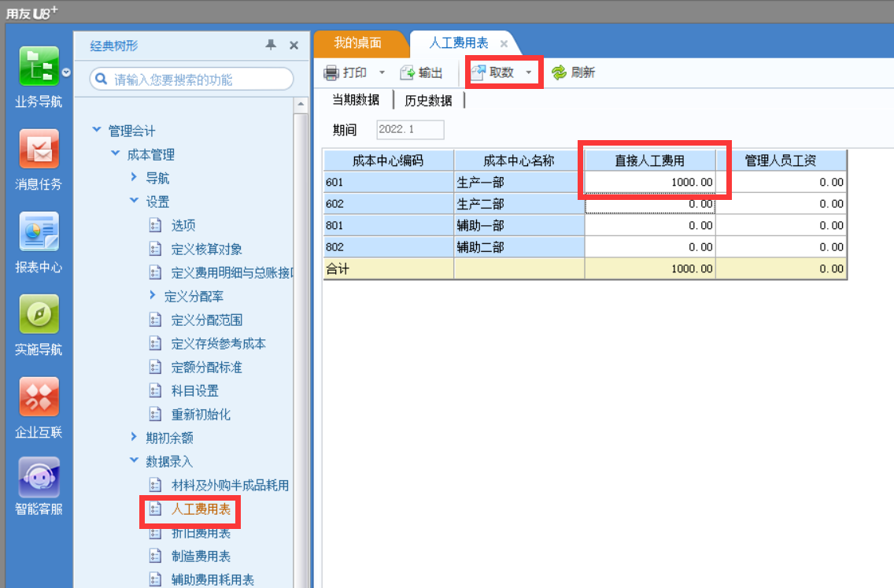Pin the 经典树形 panel
The image size is (894, 588).
coord(271,45)
